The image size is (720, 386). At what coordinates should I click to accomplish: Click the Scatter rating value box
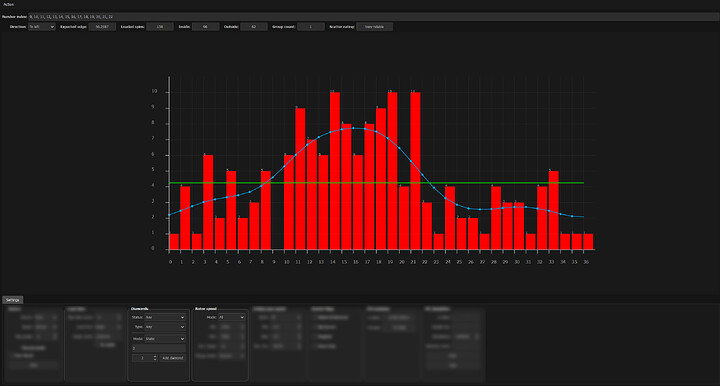coord(374,27)
